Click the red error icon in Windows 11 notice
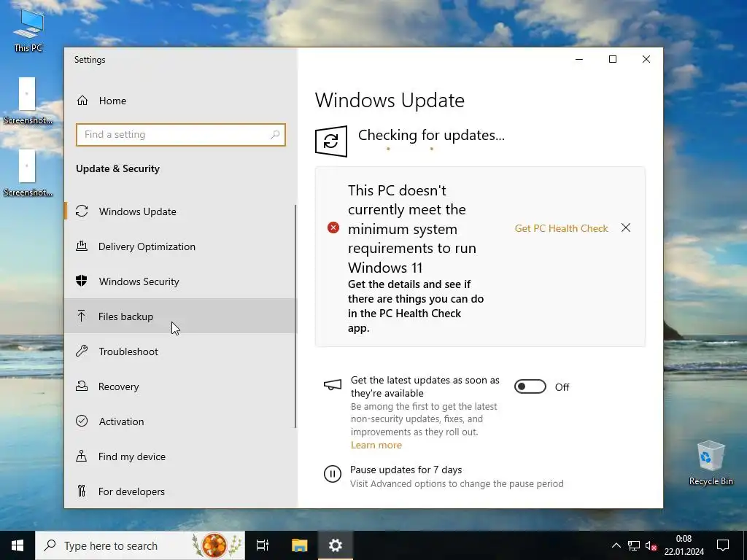 tap(333, 227)
